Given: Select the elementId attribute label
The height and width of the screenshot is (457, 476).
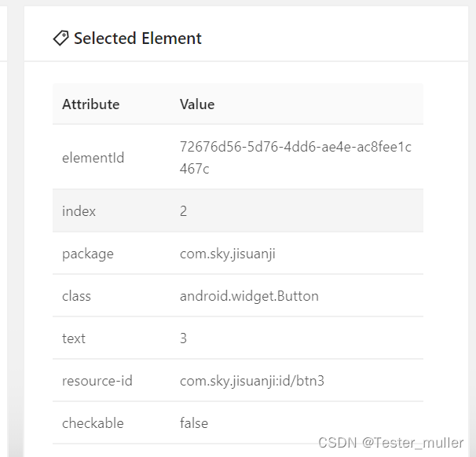Looking at the screenshot, I should pos(93,158).
